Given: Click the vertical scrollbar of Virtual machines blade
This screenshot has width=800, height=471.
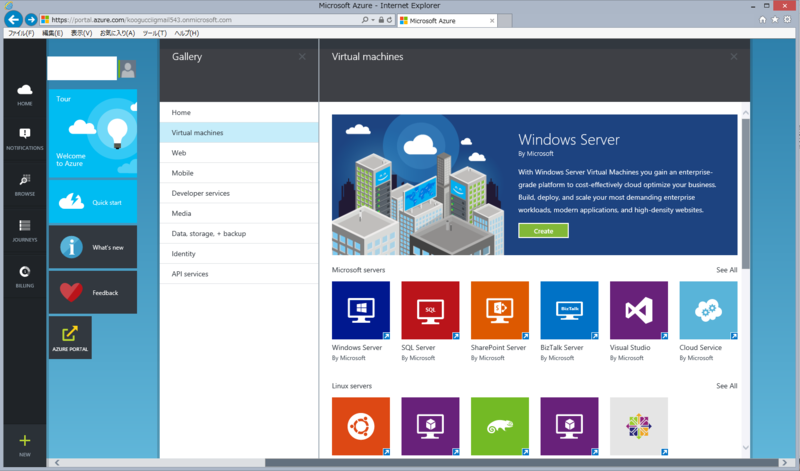Looking at the screenshot, I should coord(745,194).
